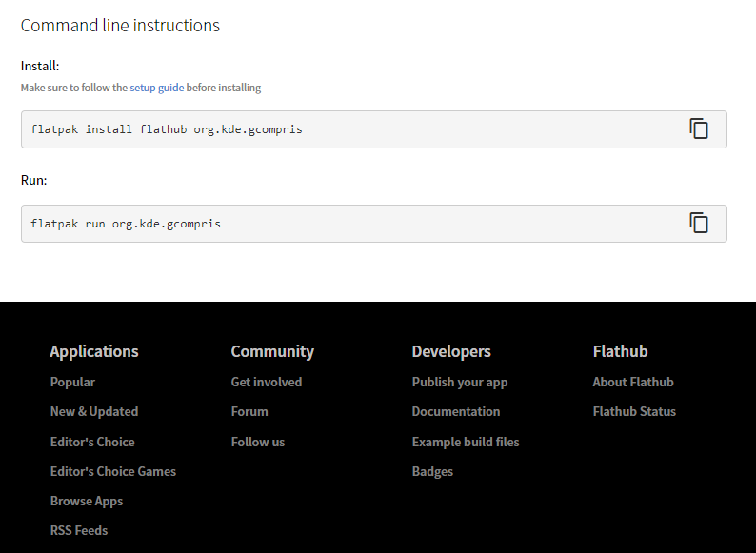Open Publish your app link
This screenshot has height=553, width=756.
tap(460, 382)
